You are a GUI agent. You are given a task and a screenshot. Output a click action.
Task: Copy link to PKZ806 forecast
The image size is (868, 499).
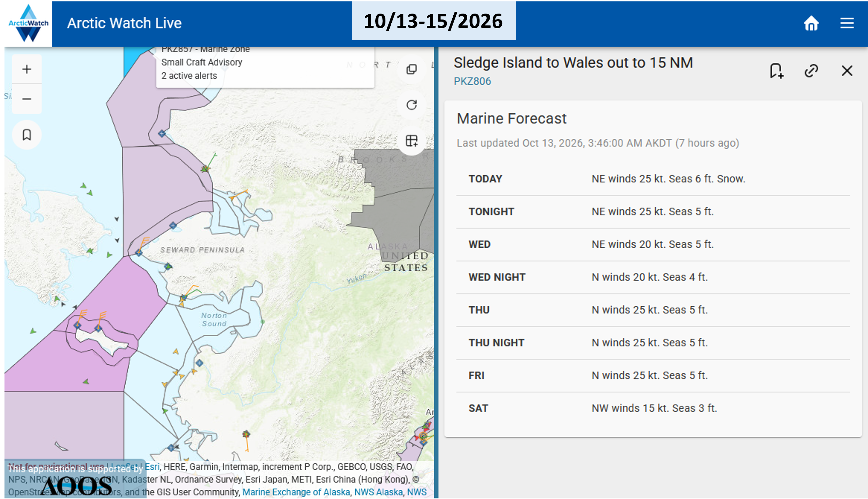811,71
